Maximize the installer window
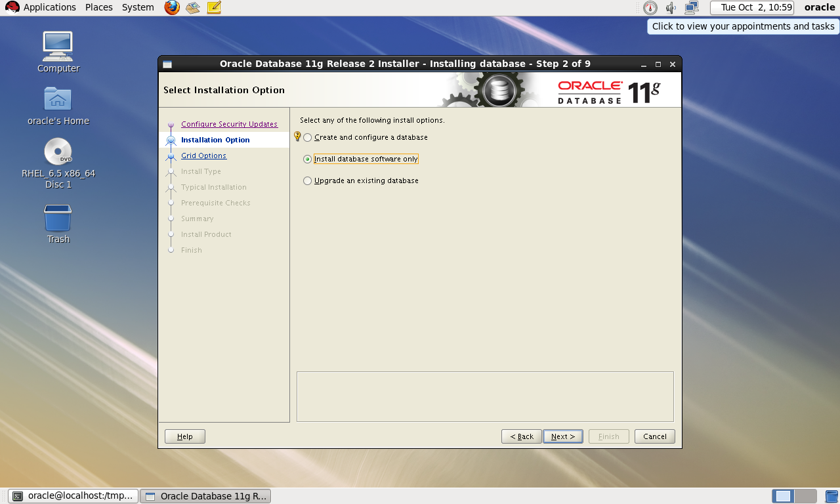The width and height of the screenshot is (840, 504). [x=658, y=64]
